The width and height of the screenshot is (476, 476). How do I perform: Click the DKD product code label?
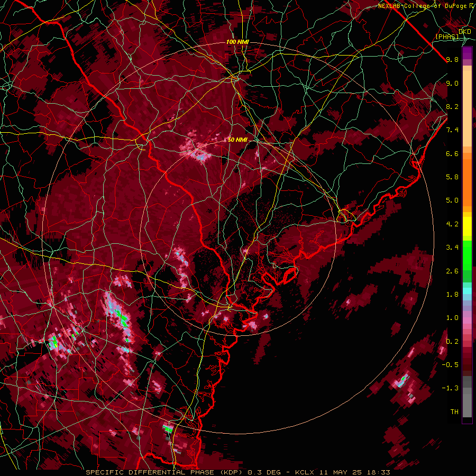pyautogui.click(x=464, y=32)
